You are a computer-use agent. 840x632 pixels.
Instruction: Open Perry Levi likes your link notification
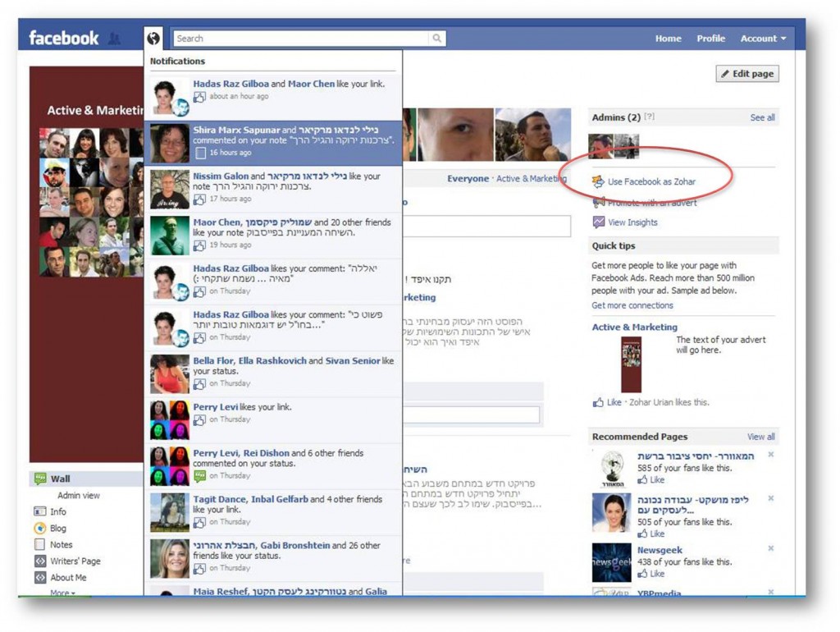(x=273, y=419)
